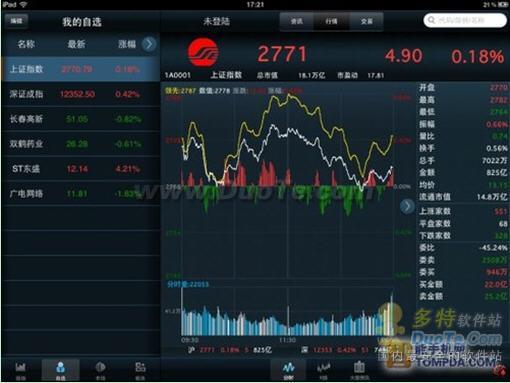Click the 沪 index ticker at bottom
Screen dimensions: 510x383
230,350
